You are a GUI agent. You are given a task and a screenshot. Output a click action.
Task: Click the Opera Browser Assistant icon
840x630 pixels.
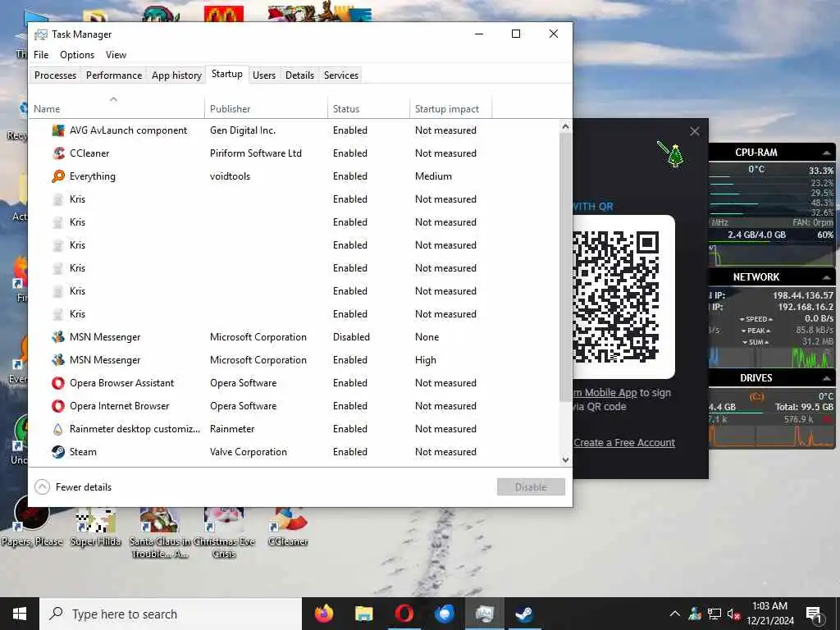58,383
